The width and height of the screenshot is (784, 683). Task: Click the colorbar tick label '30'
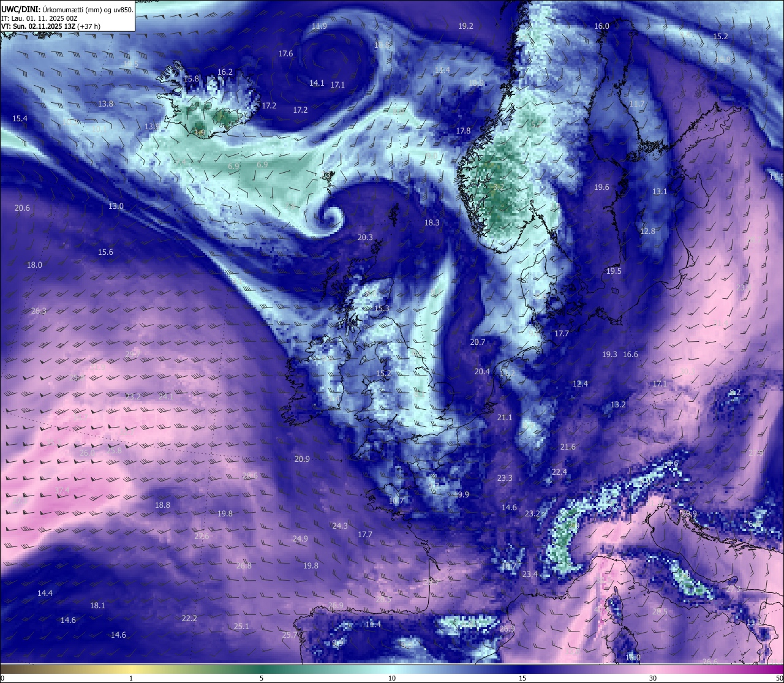(653, 678)
